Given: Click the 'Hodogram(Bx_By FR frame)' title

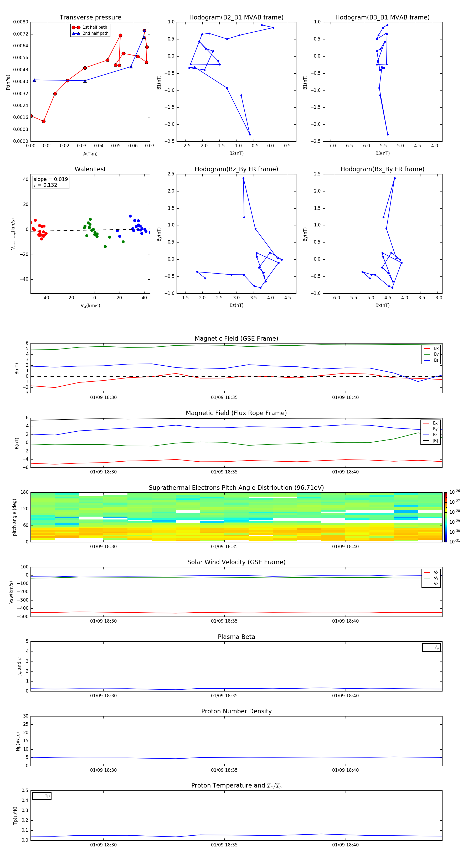Looking at the screenshot, I should pos(382,169).
